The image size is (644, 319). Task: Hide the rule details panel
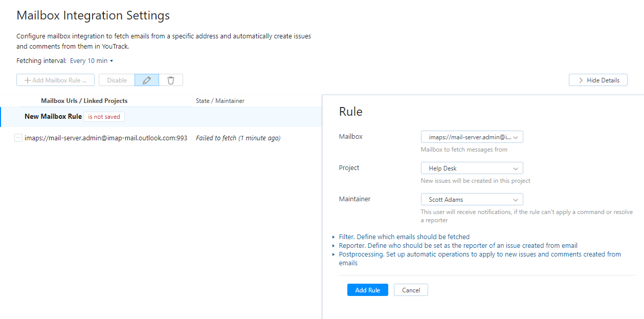pos(597,80)
